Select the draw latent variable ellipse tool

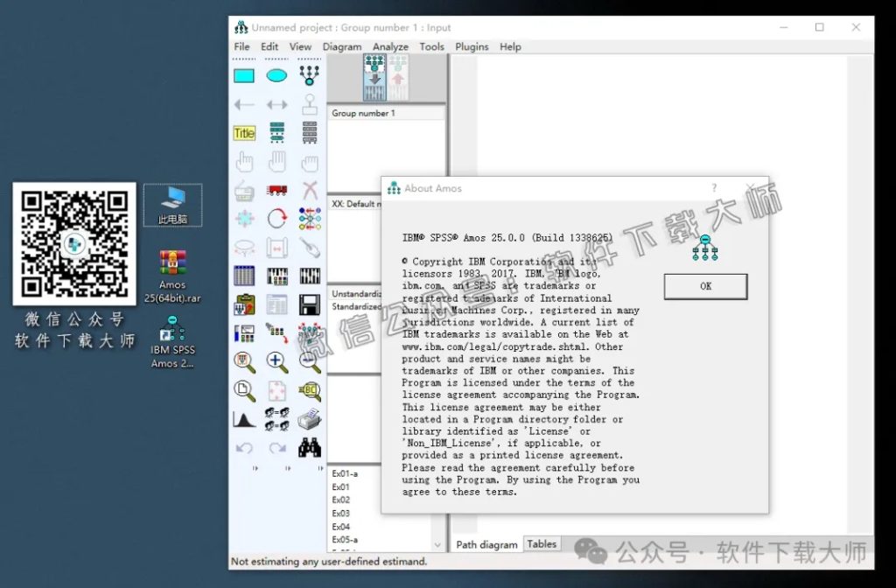pos(277,75)
